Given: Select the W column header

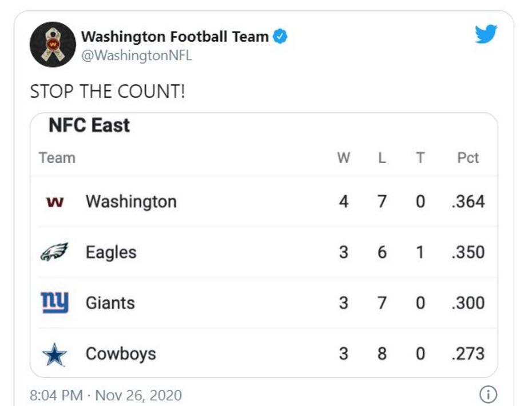Looking at the screenshot, I should [x=343, y=158].
